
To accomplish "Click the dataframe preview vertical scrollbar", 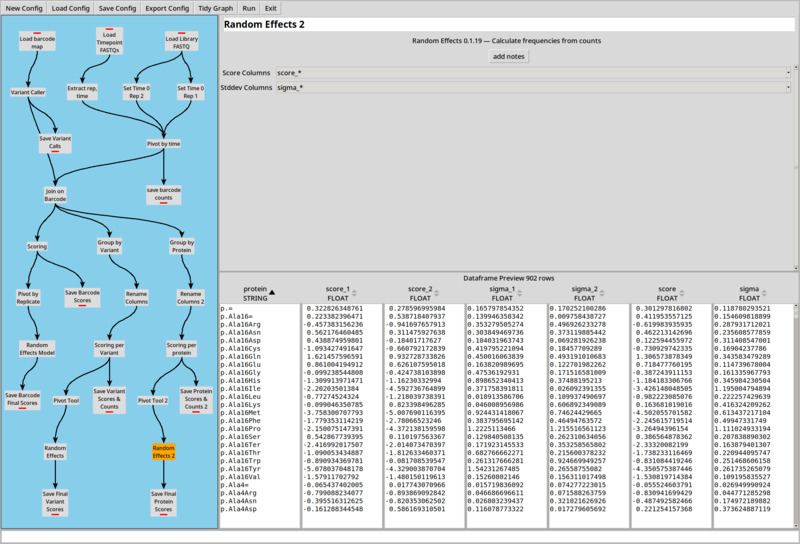I will point(796,415).
